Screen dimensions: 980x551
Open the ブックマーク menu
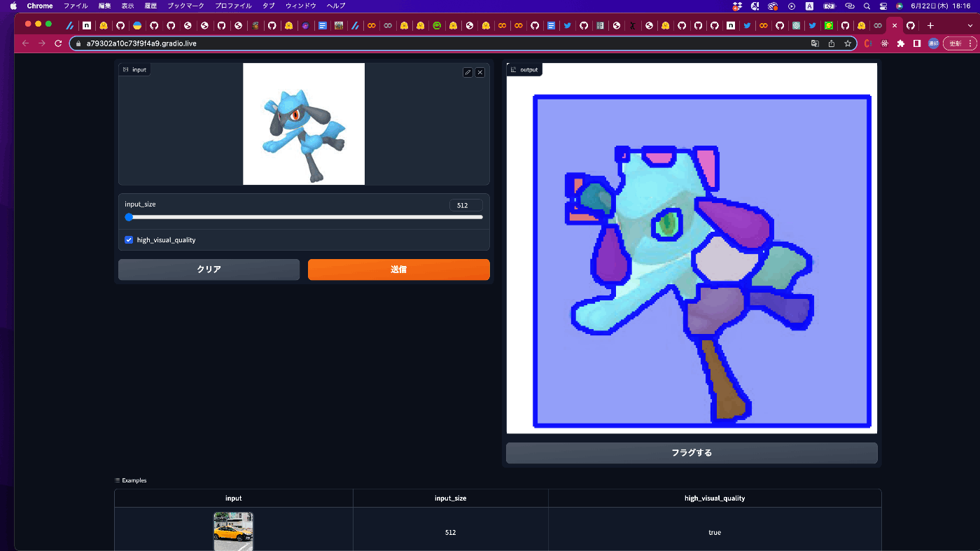[185, 6]
